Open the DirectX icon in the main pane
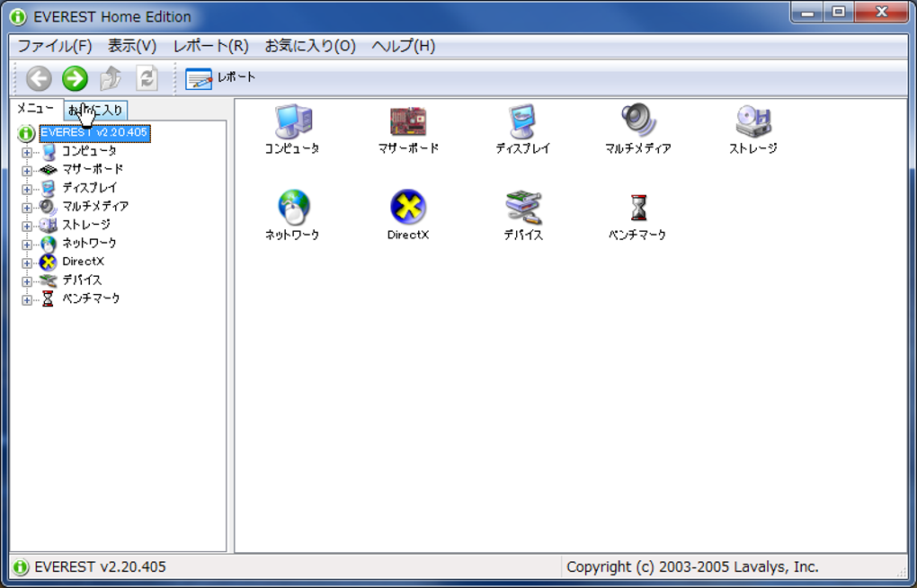Screen dimensions: 917x588 click(407, 215)
